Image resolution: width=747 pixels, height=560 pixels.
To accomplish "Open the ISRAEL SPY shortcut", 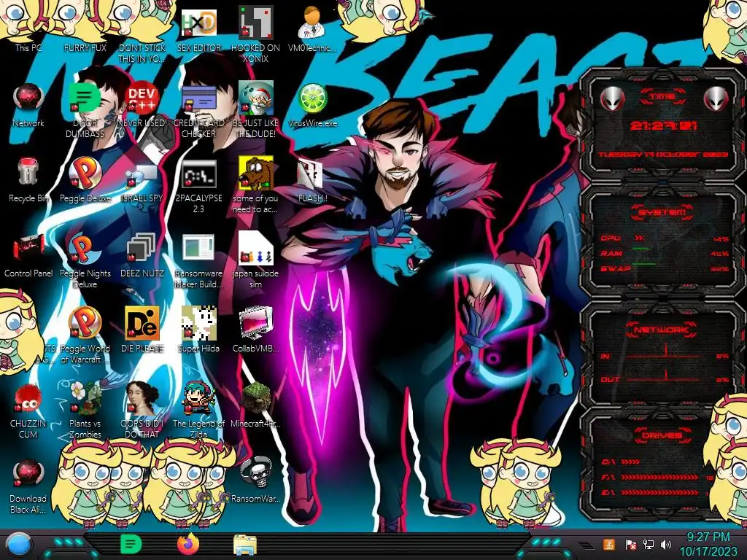I will [x=142, y=174].
